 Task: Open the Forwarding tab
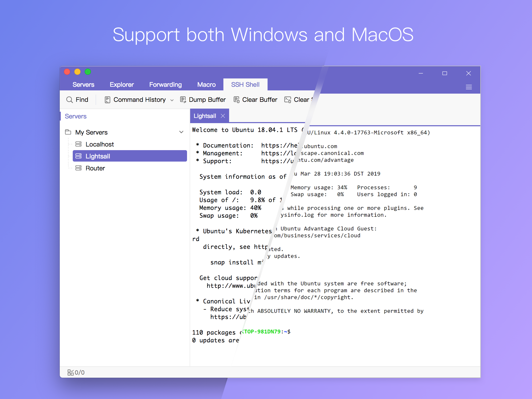click(165, 85)
